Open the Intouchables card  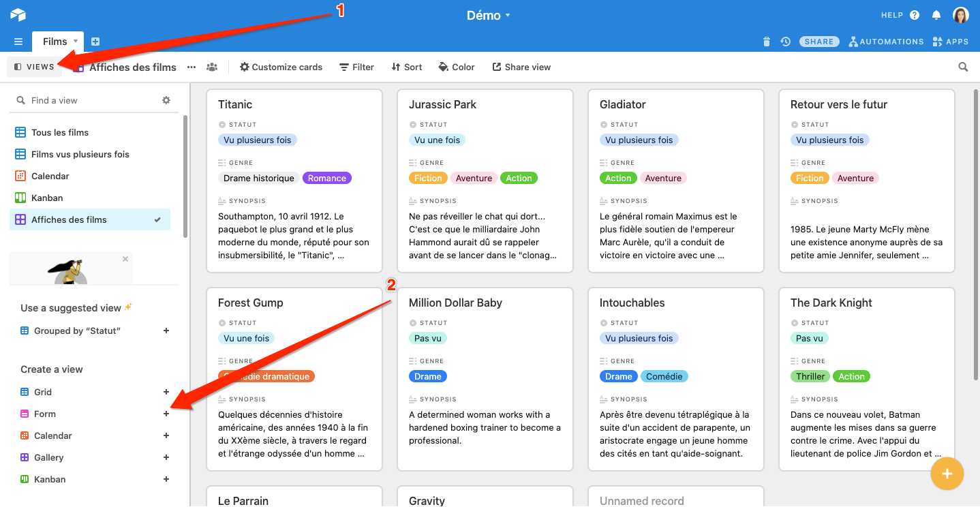click(x=675, y=379)
